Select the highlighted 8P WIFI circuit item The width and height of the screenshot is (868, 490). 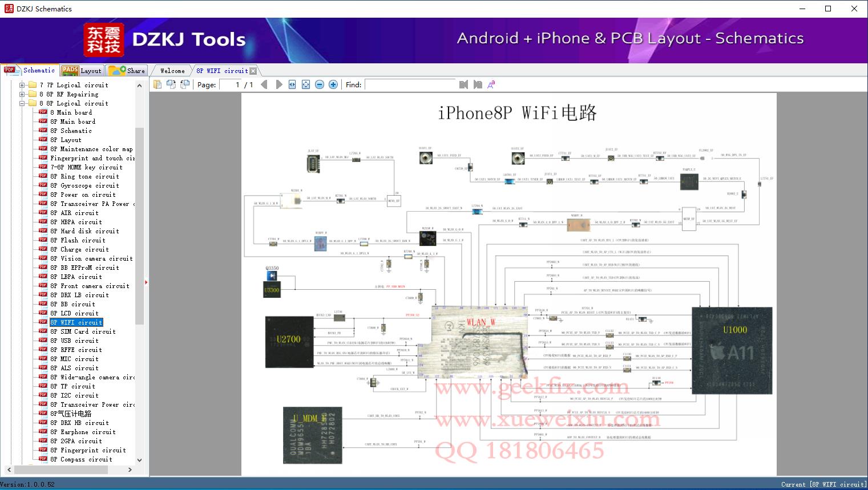tap(76, 322)
